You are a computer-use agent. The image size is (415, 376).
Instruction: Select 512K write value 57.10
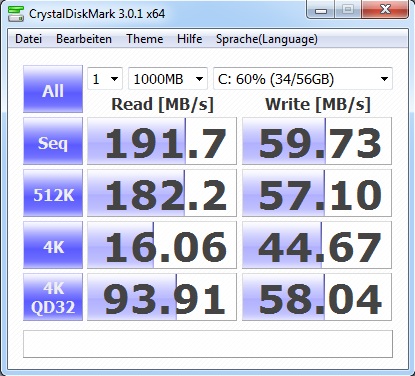[x=317, y=193]
